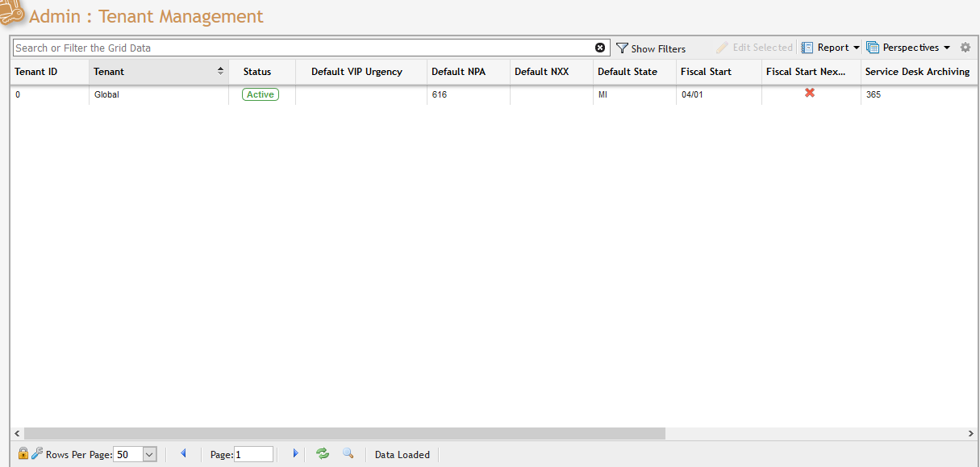Click the refresh grid data icon
Image resolution: width=980 pixels, height=467 pixels.
(x=323, y=454)
